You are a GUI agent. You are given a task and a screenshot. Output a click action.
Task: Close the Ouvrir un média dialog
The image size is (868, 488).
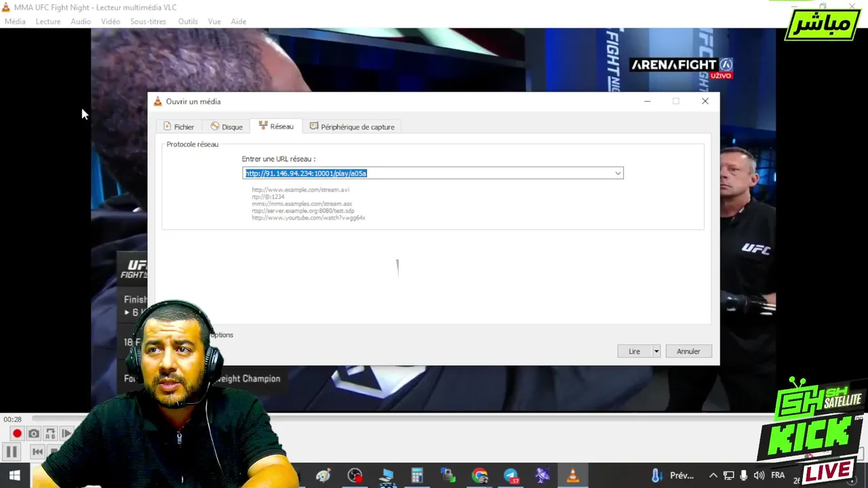pyautogui.click(x=705, y=102)
